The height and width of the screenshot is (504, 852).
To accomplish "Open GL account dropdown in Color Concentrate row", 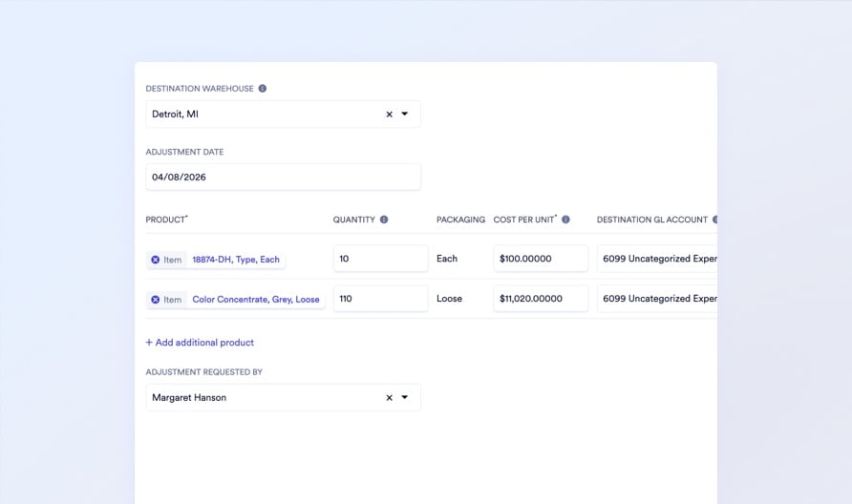I will point(657,299).
